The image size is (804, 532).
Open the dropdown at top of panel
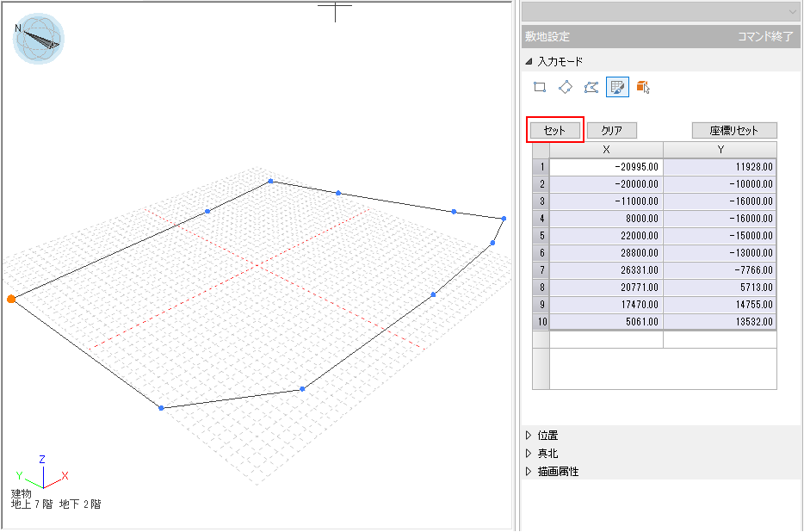792,10
